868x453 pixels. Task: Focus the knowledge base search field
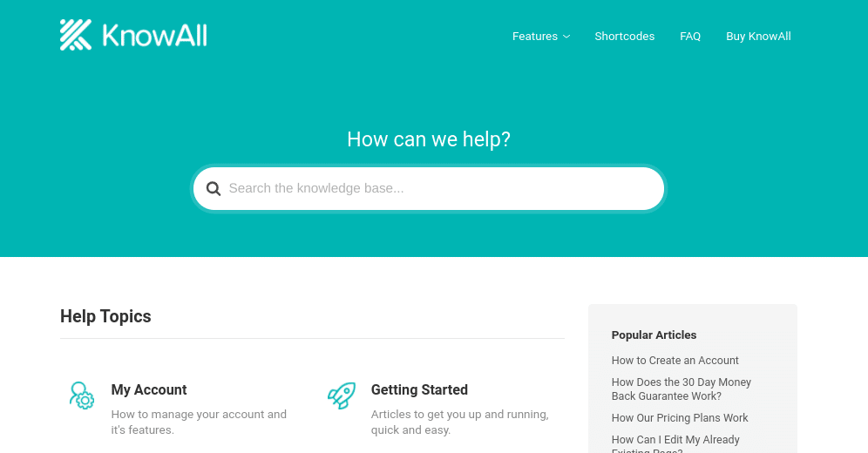point(429,189)
